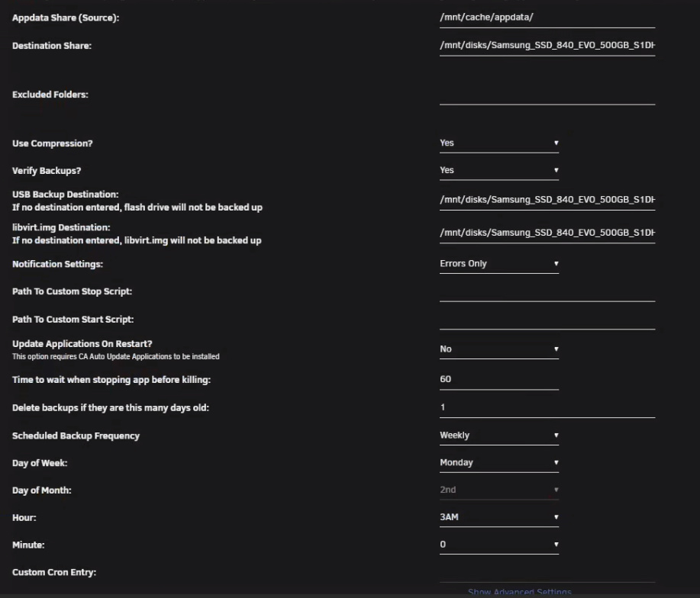
Task: Open the Update Applications On Restart dropdown
Action: point(498,349)
